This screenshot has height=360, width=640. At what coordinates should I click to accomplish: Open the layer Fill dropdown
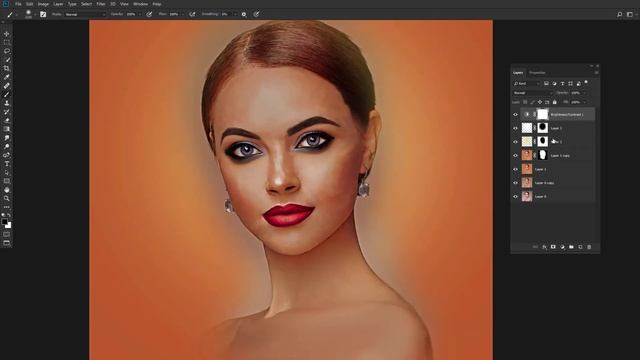[585, 102]
